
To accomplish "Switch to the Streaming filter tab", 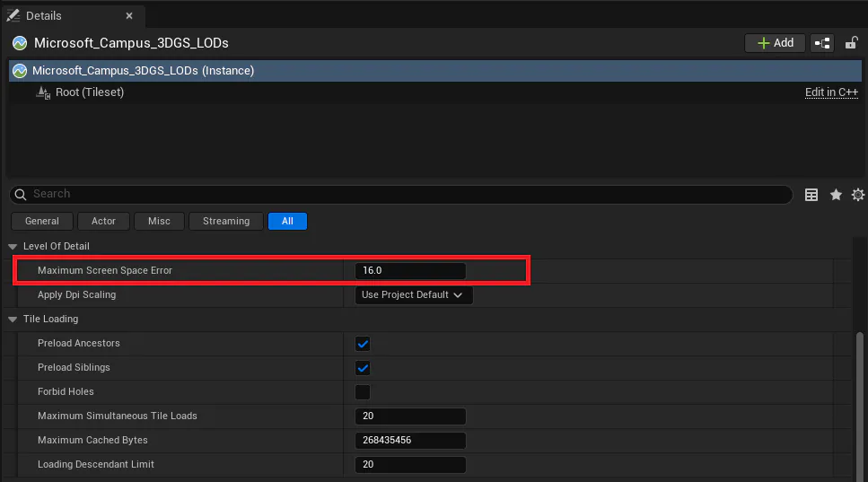I will (226, 222).
